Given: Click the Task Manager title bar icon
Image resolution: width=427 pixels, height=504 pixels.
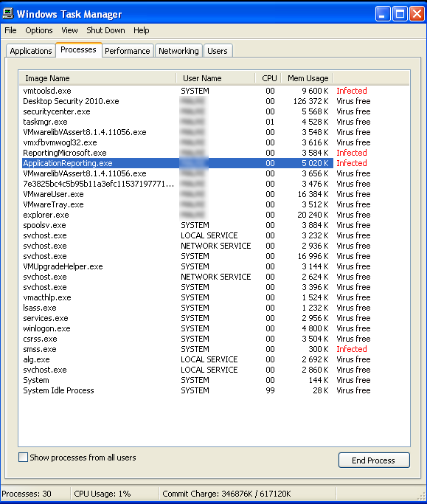Looking at the screenshot, I should click(8, 13).
